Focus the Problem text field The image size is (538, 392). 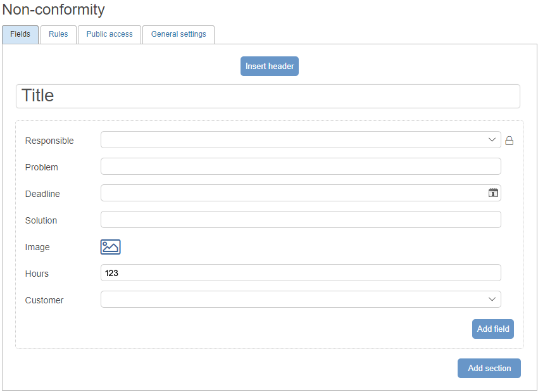[x=301, y=167]
